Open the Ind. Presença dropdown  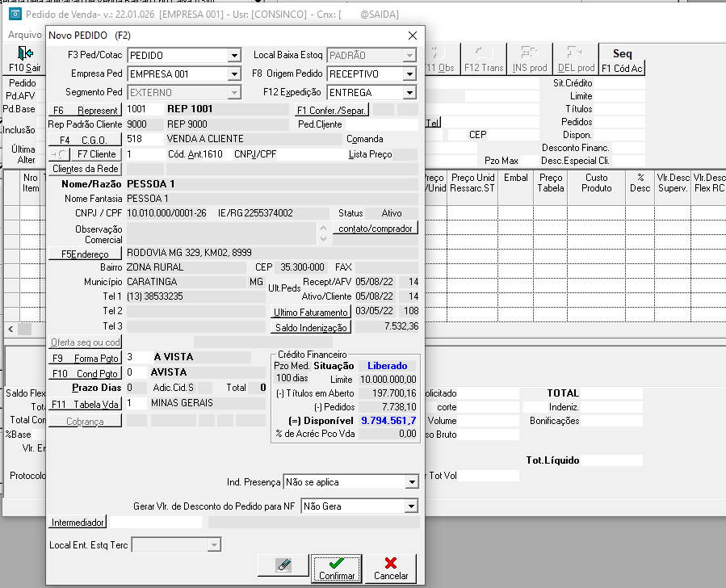(x=412, y=482)
